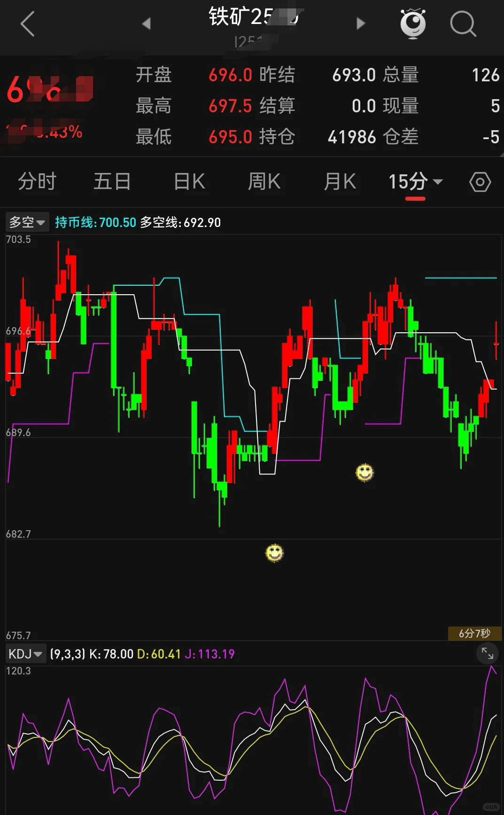The width and height of the screenshot is (504, 815).
Task: Tap the K:78.00 indicator value
Action: [111, 654]
